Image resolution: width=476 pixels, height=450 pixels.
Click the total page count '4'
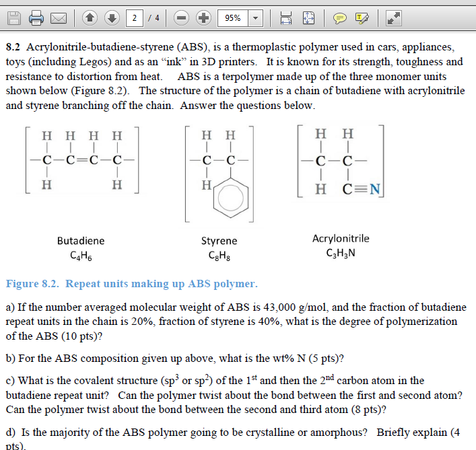(158, 18)
